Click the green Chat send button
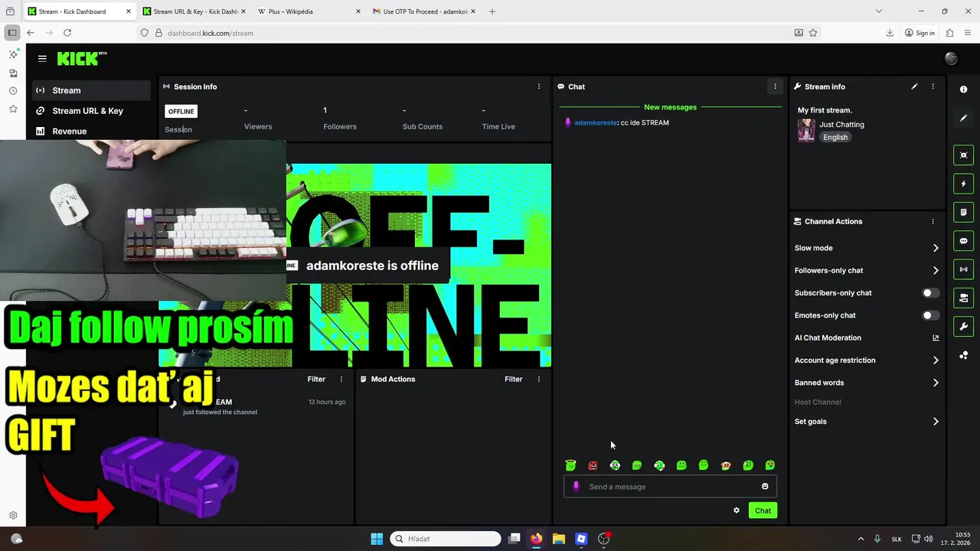The width and height of the screenshot is (980, 551). 763,510
